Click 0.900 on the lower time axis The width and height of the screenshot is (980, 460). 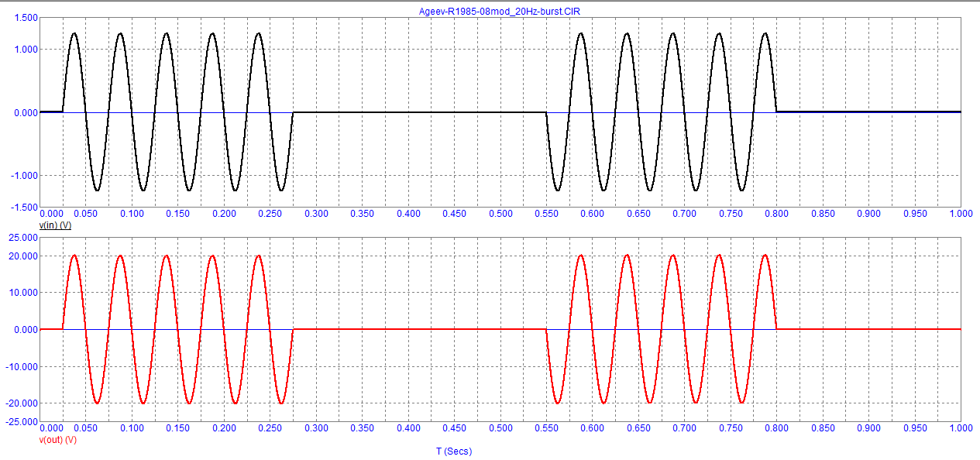pyautogui.click(x=868, y=427)
